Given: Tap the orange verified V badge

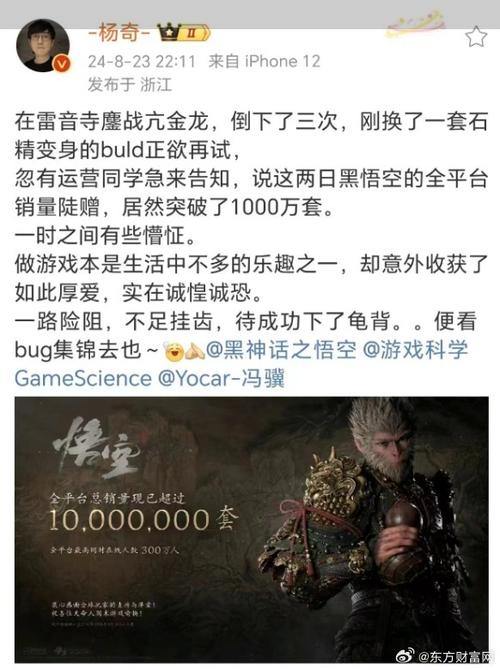Looking at the screenshot, I should (x=62, y=63).
